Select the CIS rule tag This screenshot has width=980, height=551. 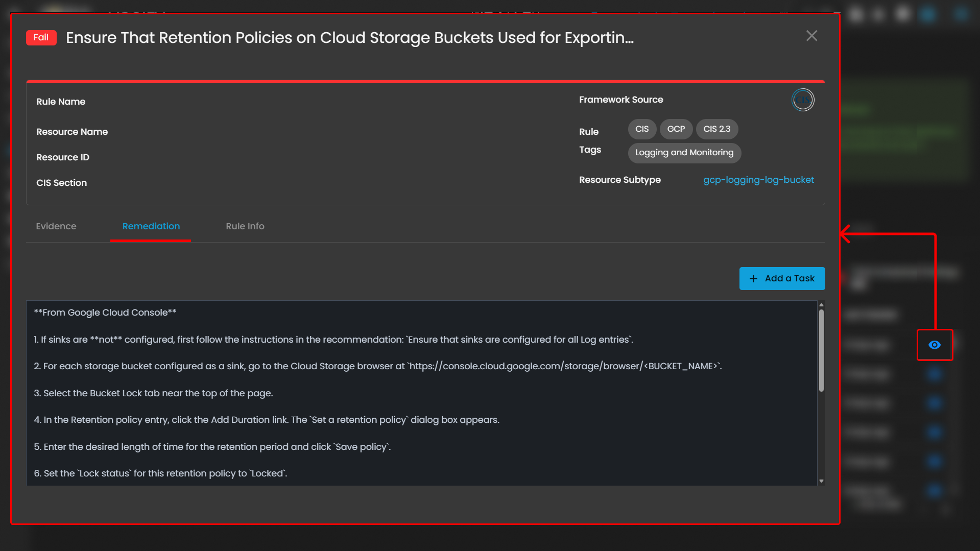point(641,129)
